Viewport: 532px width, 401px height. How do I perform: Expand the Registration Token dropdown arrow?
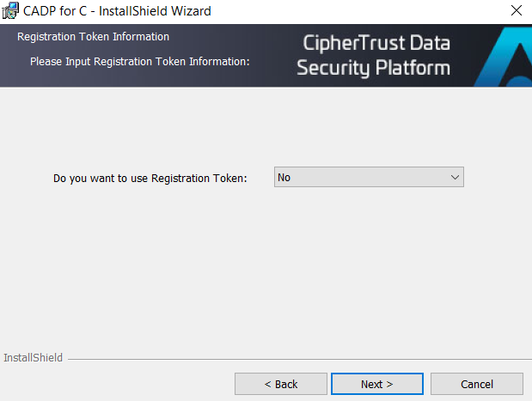tap(455, 178)
